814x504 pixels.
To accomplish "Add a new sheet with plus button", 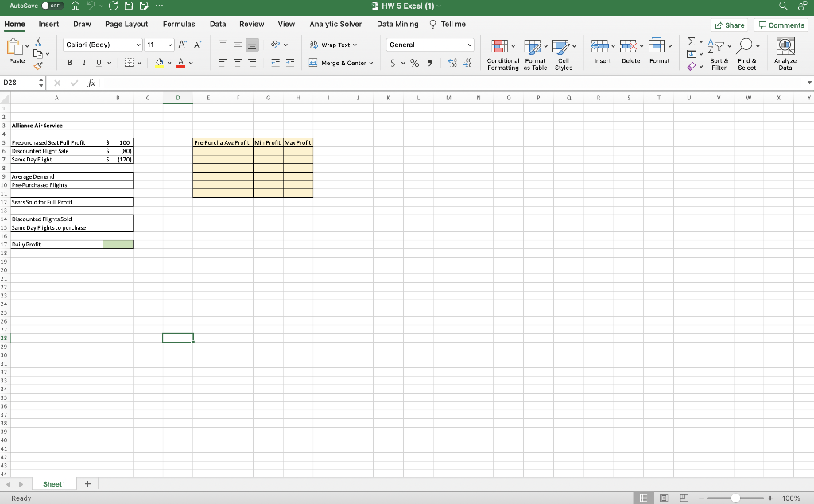I will [87, 484].
